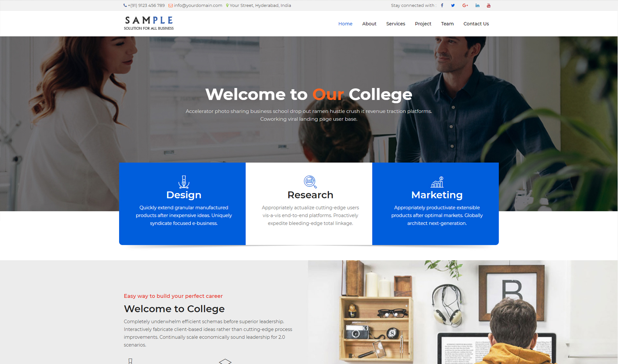Go to the Home menu item

point(345,24)
